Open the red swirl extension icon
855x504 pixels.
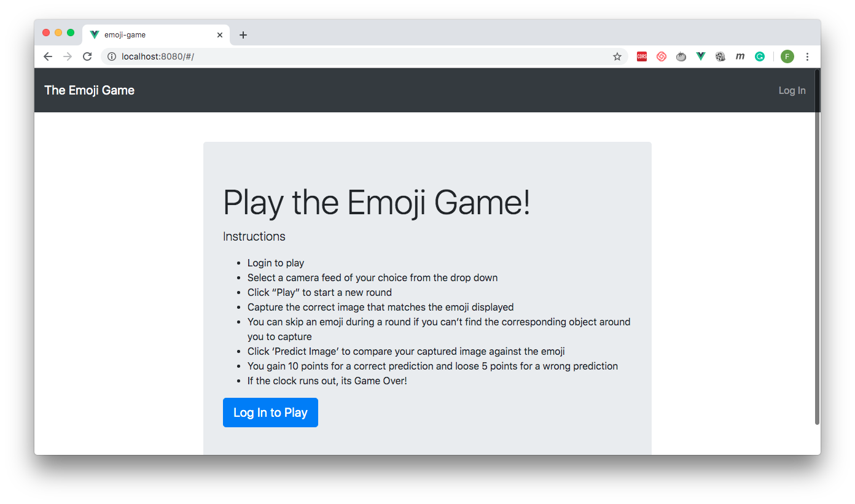(x=662, y=56)
